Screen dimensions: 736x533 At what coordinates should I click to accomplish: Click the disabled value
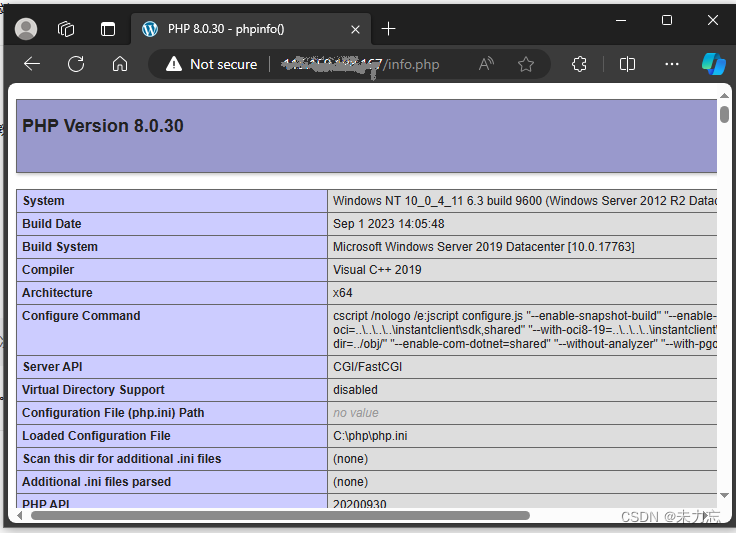point(355,390)
